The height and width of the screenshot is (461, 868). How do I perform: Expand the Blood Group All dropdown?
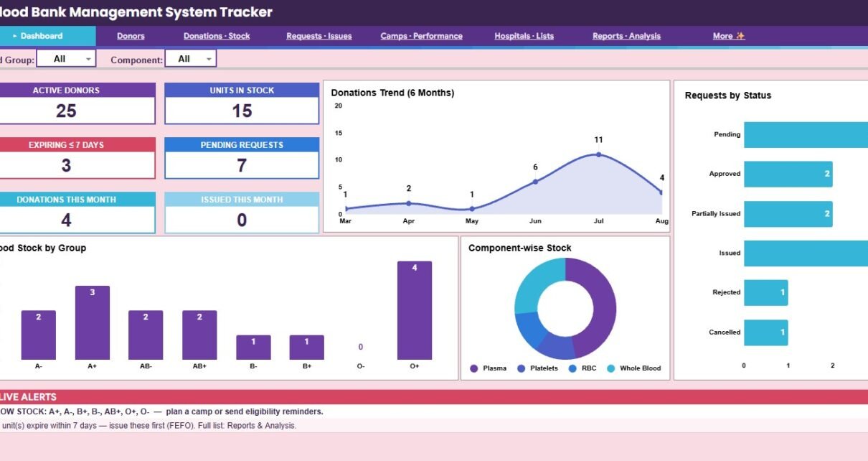click(65, 59)
